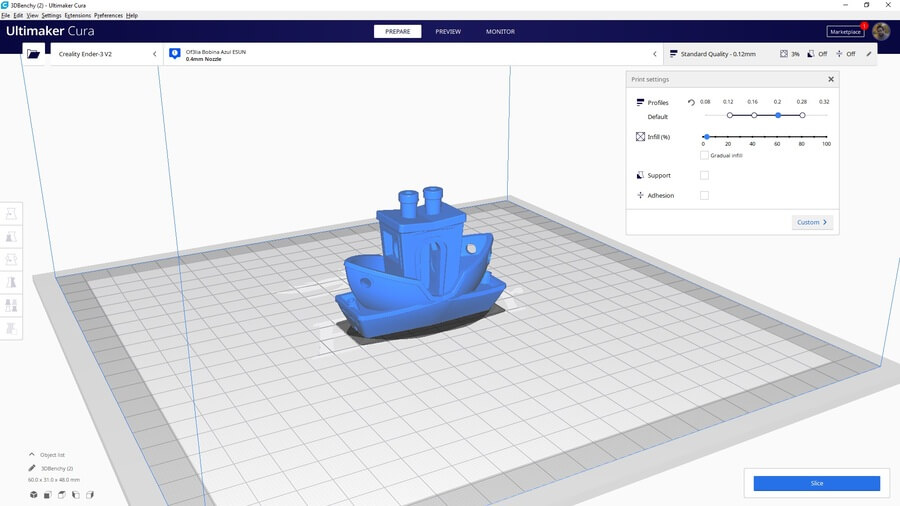900x506 pixels.
Task: Set infill slider to 100
Action: point(826,137)
